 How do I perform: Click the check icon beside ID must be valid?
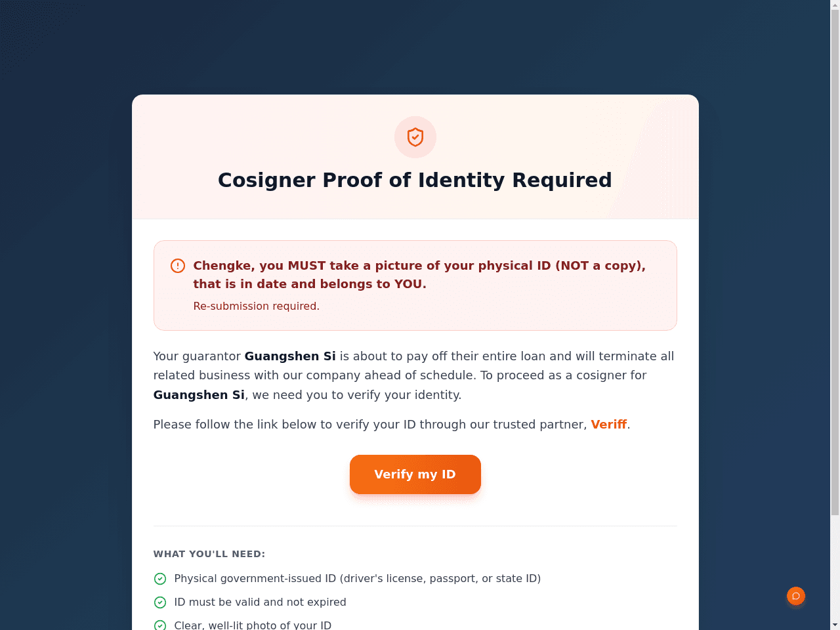[160, 602]
